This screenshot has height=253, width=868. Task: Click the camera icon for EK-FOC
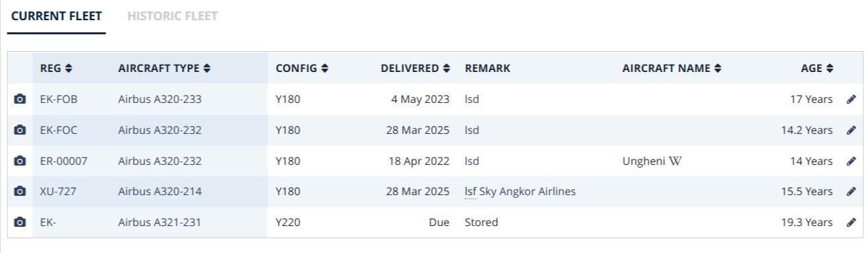(20, 131)
